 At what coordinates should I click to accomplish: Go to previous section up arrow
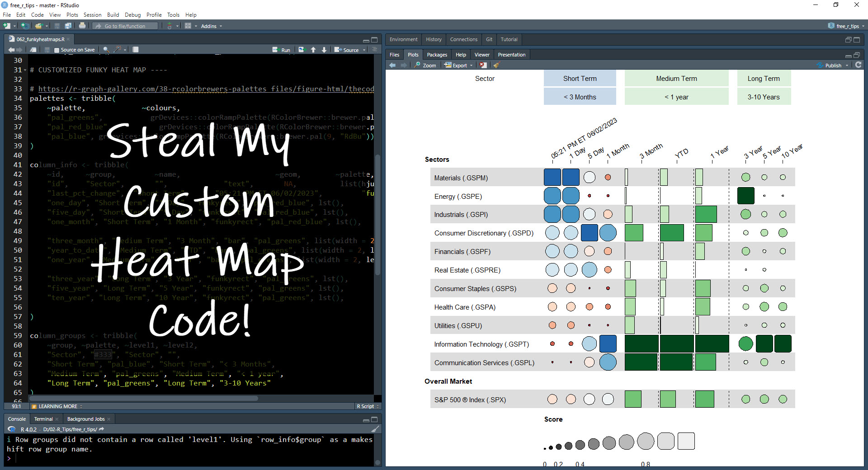[x=313, y=50]
